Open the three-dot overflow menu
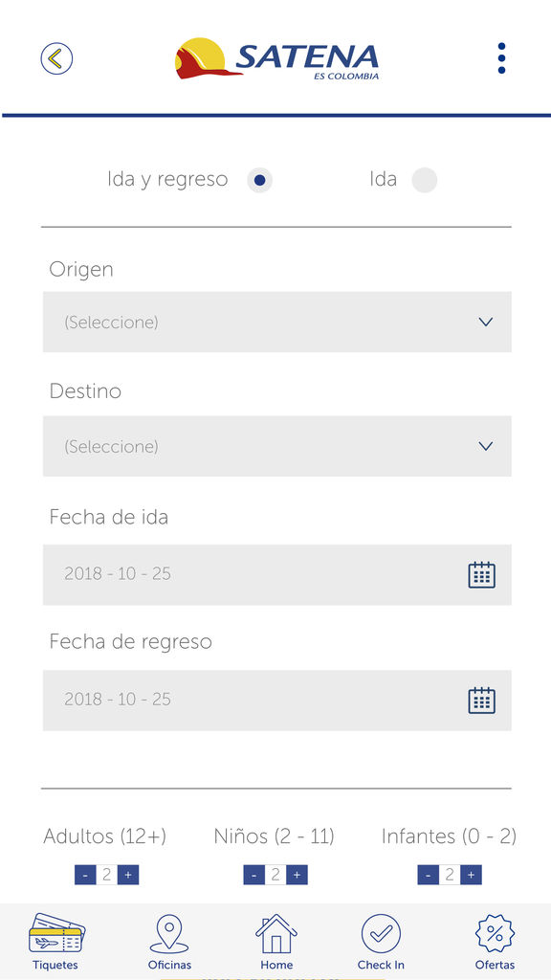This screenshot has width=551, height=980. (x=501, y=58)
